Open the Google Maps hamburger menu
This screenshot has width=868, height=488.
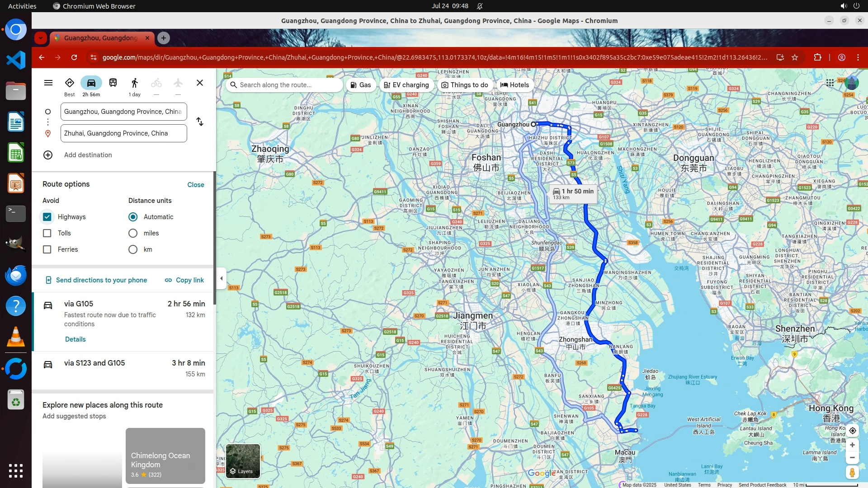[x=48, y=83]
